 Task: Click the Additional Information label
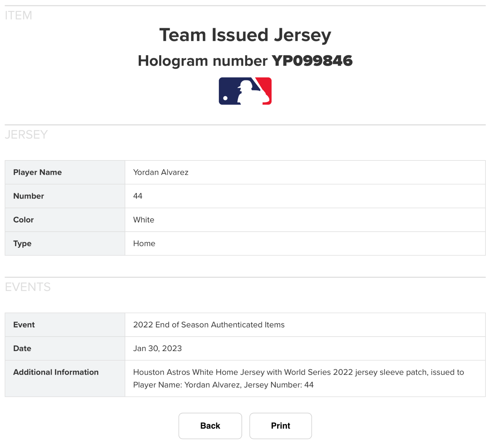56,372
